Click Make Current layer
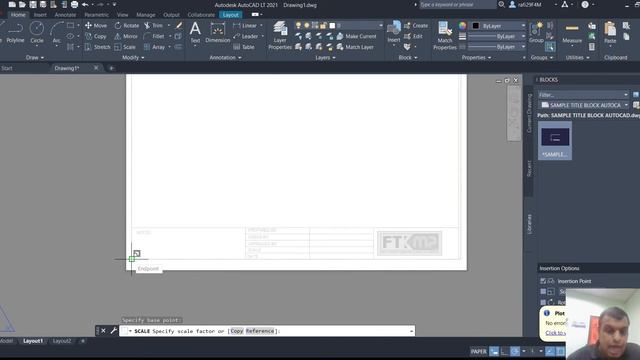This screenshot has height=360, width=640. click(x=356, y=36)
